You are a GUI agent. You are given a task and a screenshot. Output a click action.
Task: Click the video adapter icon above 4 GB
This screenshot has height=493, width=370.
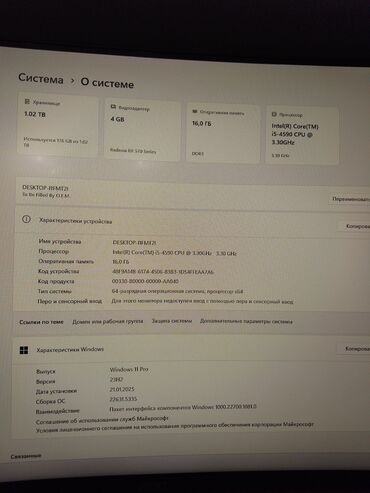click(113, 106)
